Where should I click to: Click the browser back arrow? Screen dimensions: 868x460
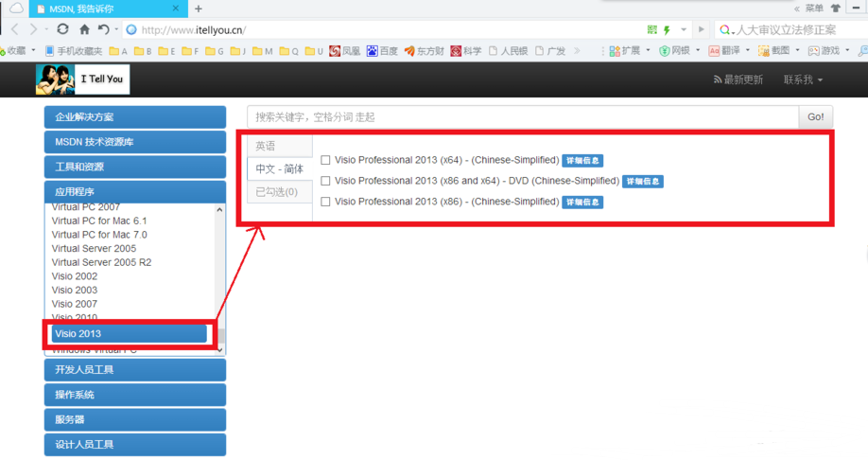(x=15, y=30)
